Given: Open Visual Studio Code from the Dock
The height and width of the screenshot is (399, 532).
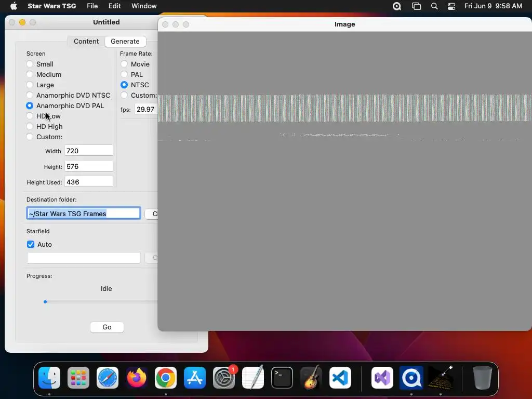Looking at the screenshot, I should coord(340,378).
